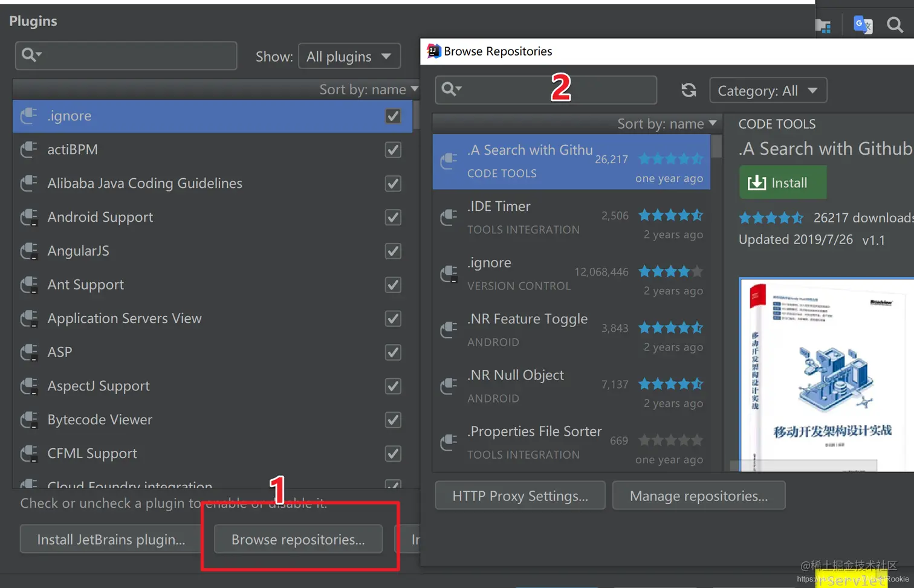Select the Bytecode Viewer plugin name
This screenshot has width=914, height=588.
(x=100, y=420)
